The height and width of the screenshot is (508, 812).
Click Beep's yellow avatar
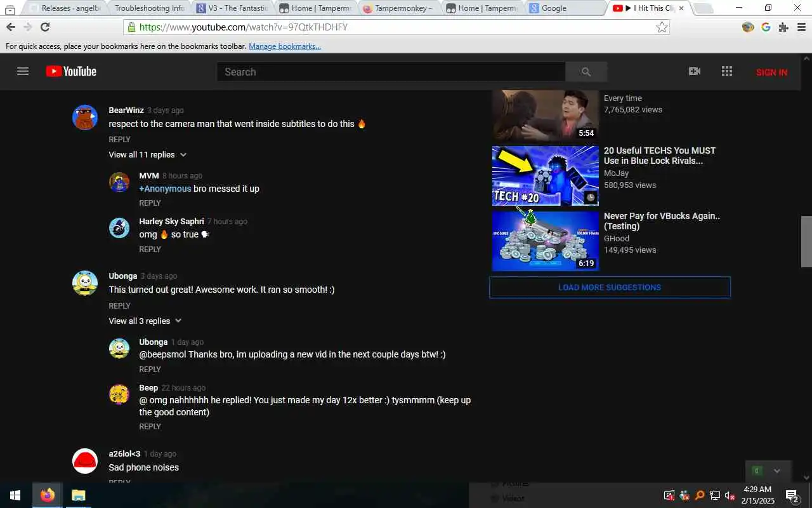click(x=119, y=394)
